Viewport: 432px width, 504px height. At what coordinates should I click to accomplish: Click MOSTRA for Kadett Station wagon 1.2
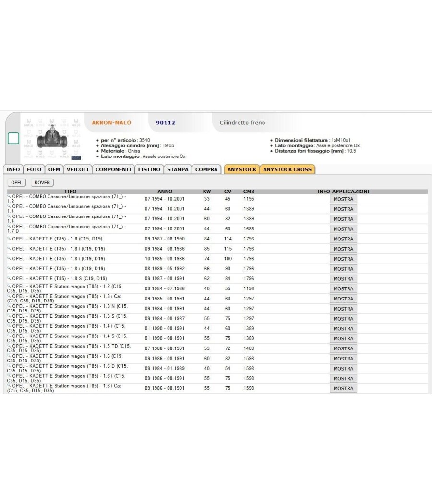coord(343,288)
